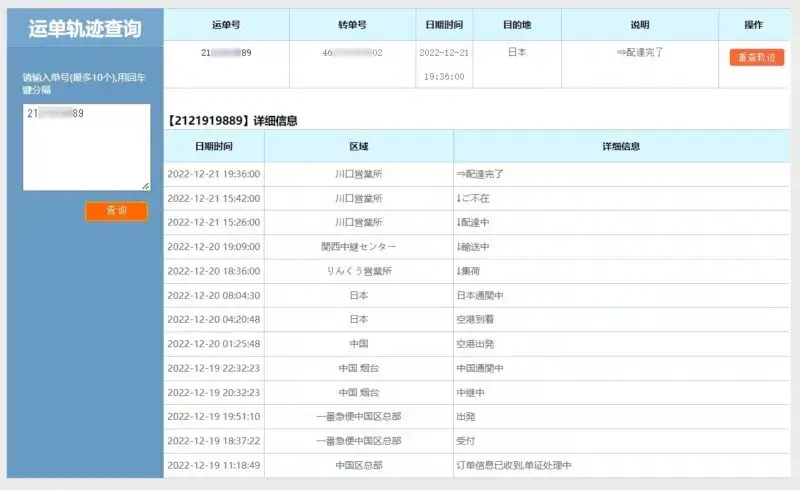
Task: Click the 区域 header in detail table
Action: tap(358, 147)
